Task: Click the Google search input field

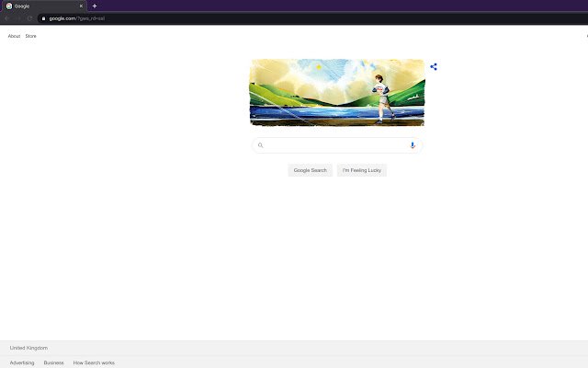Action: [x=337, y=145]
